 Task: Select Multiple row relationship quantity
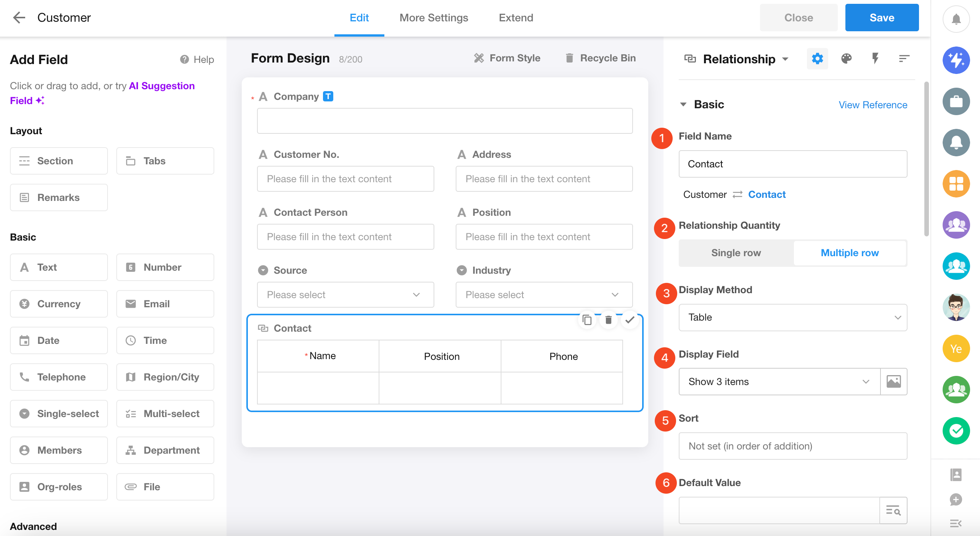850,253
